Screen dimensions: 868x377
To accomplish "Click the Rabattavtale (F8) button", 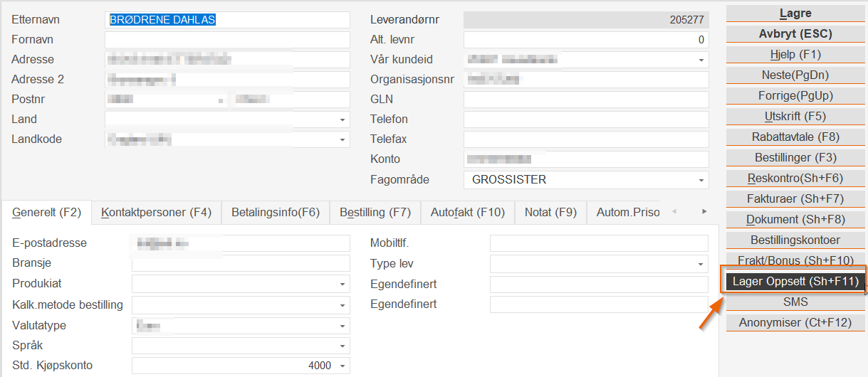I will [x=795, y=137].
